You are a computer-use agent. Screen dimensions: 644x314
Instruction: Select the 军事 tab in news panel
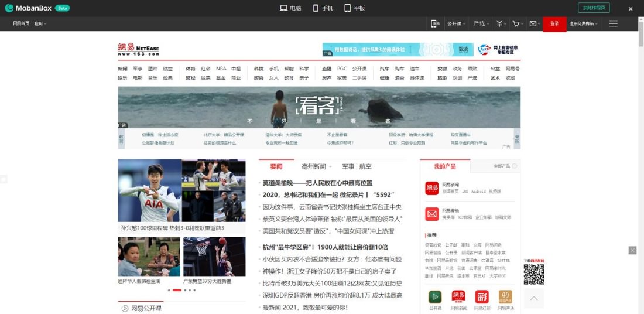point(348,166)
